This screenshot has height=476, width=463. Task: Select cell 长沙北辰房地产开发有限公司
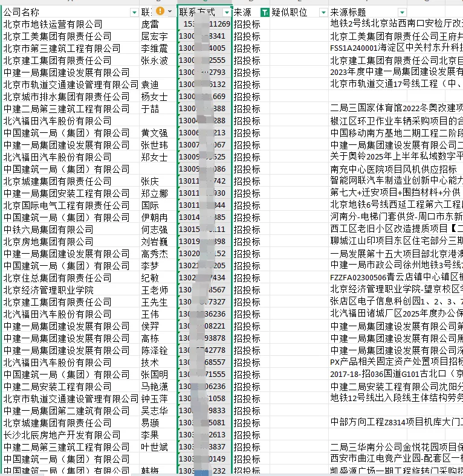click(70, 435)
